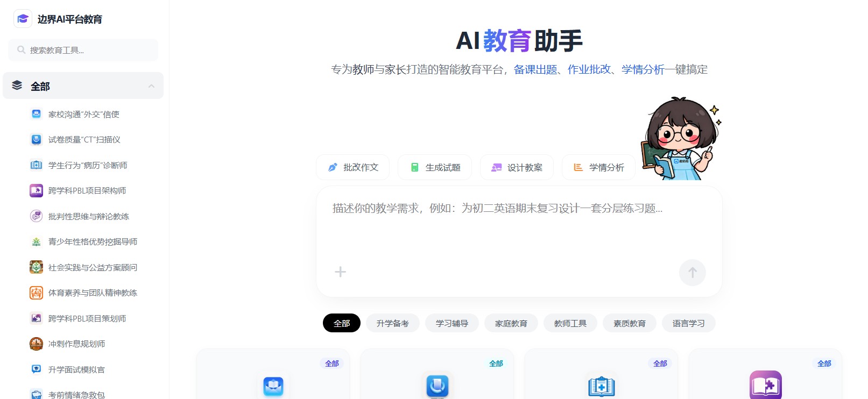868x399 pixels.
Task: Open the 升学面试模拟官 icon
Action: [36, 369]
